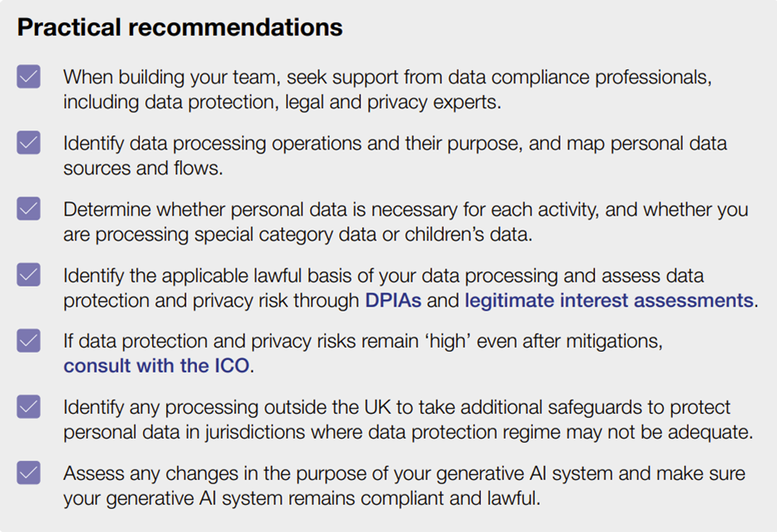Follow the 'consult with the ICO' link
The image size is (777, 532).
pyautogui.click(x=156, y=366)
